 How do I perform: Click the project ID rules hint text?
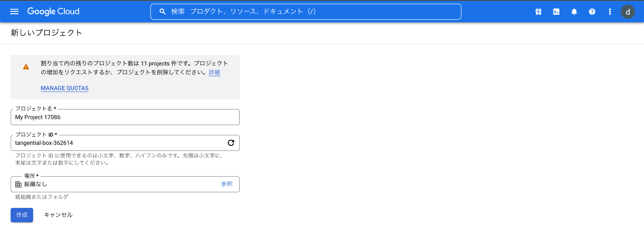coord(119,159)
